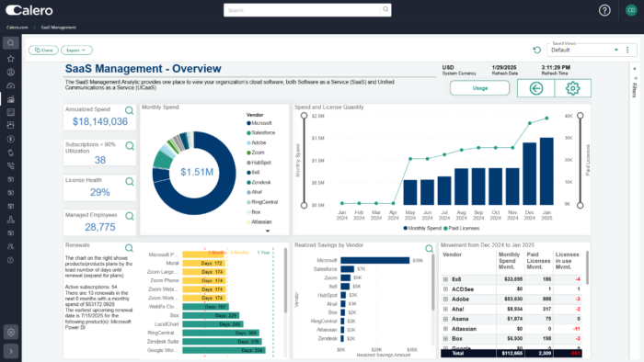Screen dimensions: 644x362
Task: Open the settings gear in sidebar bottom
Action: (x=11, y=332)
